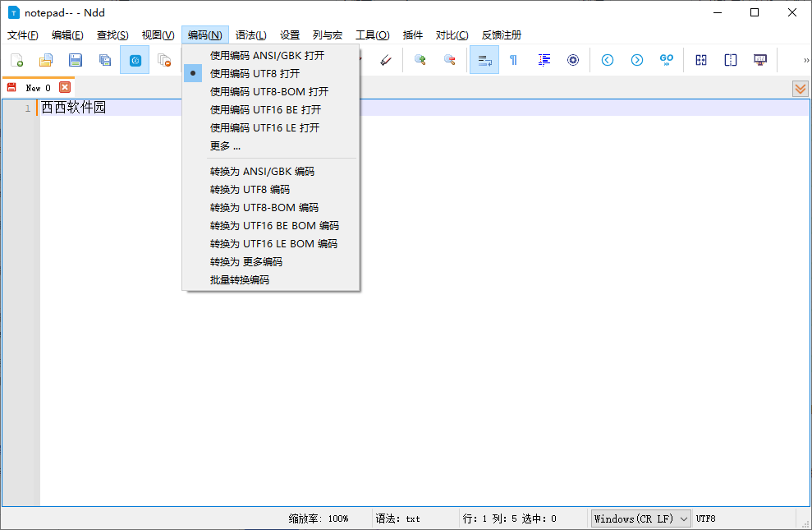Go to next position arrow icon
Screen dimensions: 812x530
(637, 60)
